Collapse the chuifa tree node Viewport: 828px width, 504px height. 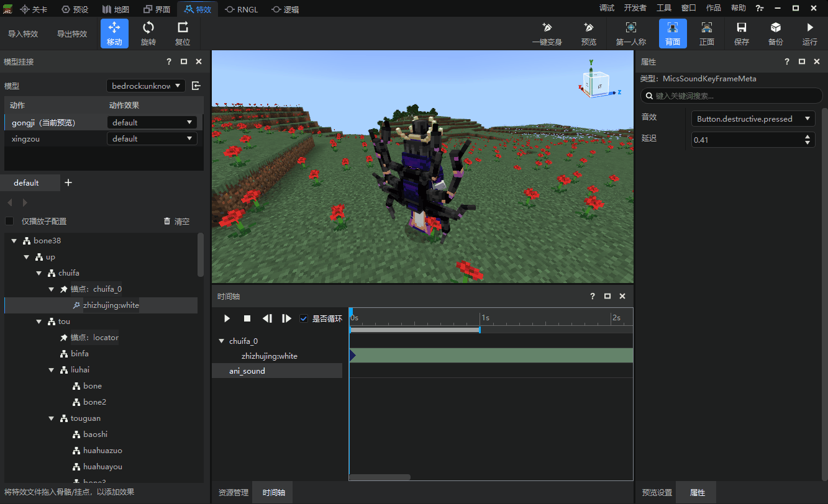[x=39, y=273]
